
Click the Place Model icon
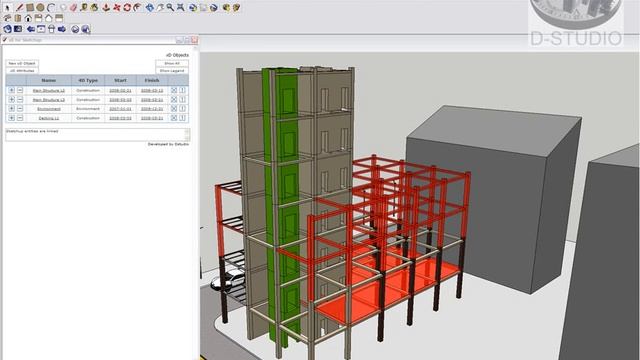tap(214, 7)
